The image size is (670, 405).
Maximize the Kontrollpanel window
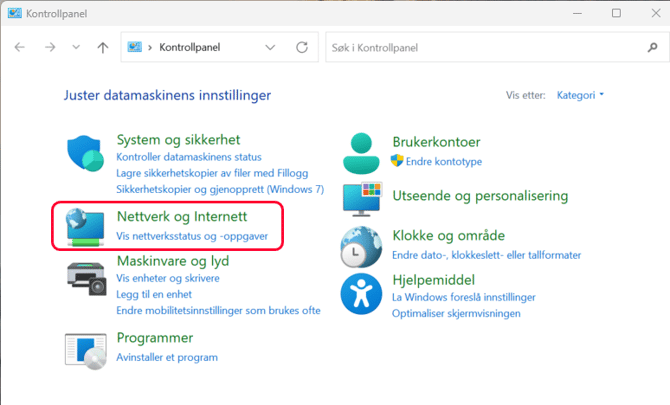[x=616, y=13]
